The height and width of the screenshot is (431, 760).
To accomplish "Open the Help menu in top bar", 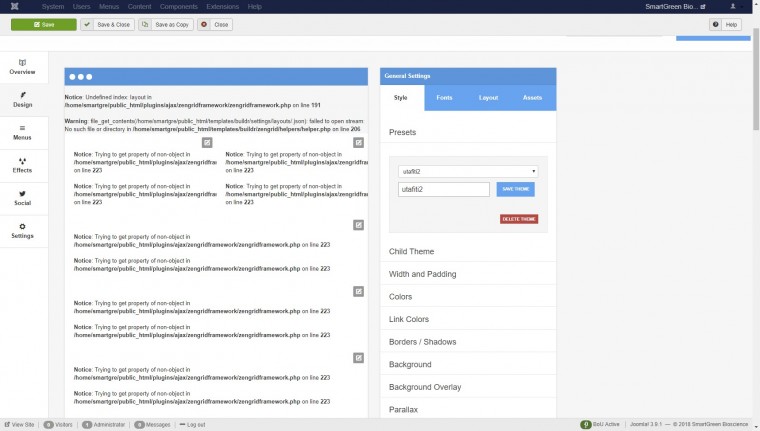I will (254, 6).
